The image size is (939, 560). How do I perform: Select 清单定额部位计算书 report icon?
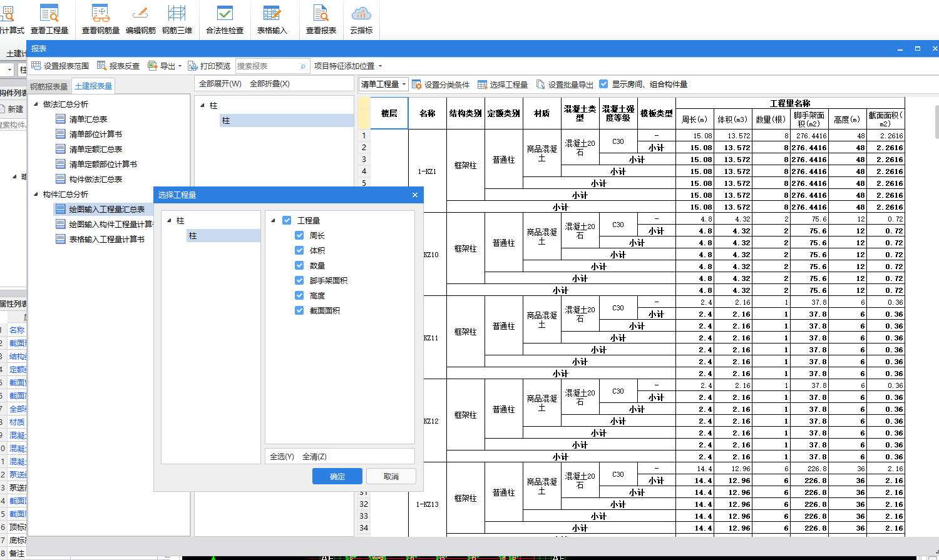click(x=61, y=164)
